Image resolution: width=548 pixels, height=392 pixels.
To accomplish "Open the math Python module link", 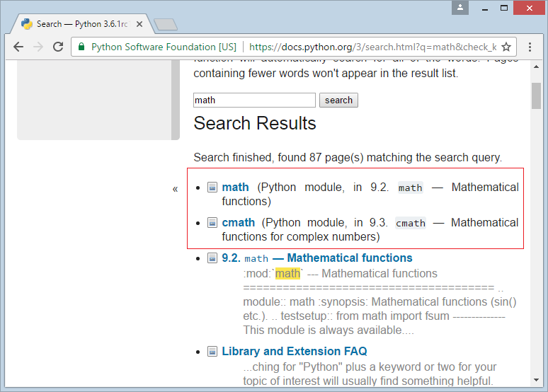I will [x=236, y=188].
